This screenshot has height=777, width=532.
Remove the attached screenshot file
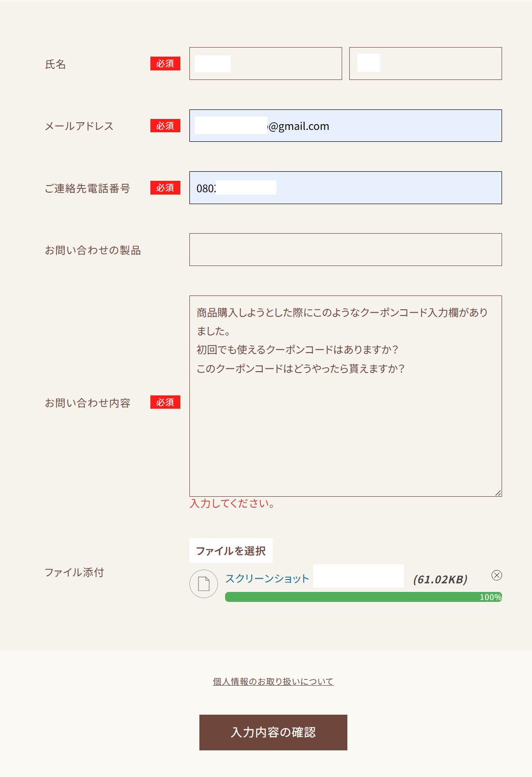click(x=497, y=575)
